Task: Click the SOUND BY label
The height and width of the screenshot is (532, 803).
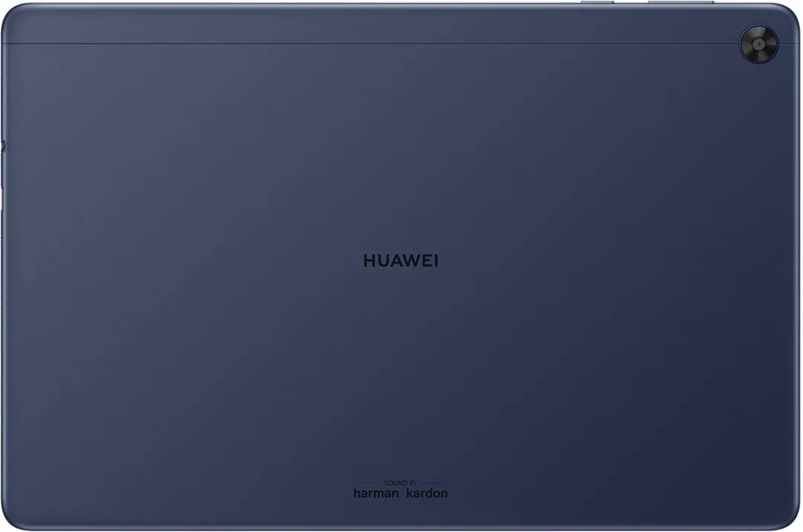Action: (x=401, y=482)
